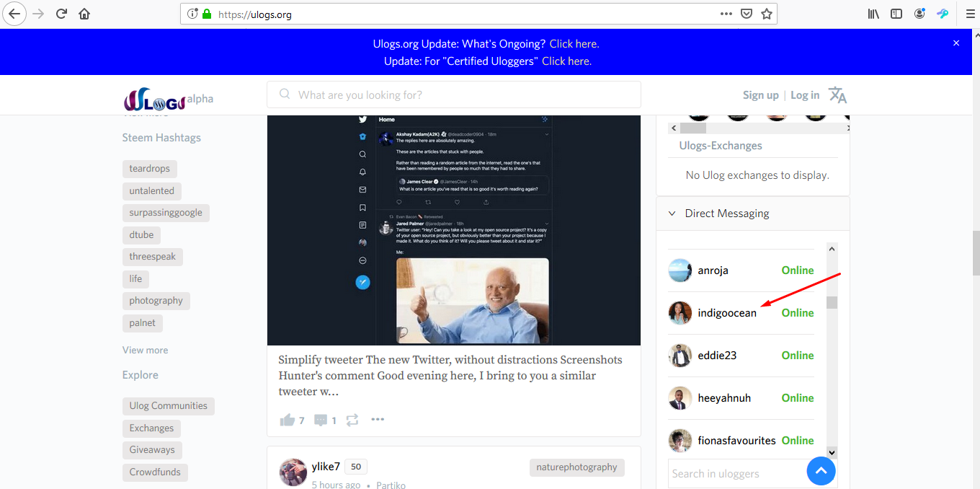Viewport: 980px width, 489px height.
Task: Select the palnet hashtag
Action: (143, 323)
